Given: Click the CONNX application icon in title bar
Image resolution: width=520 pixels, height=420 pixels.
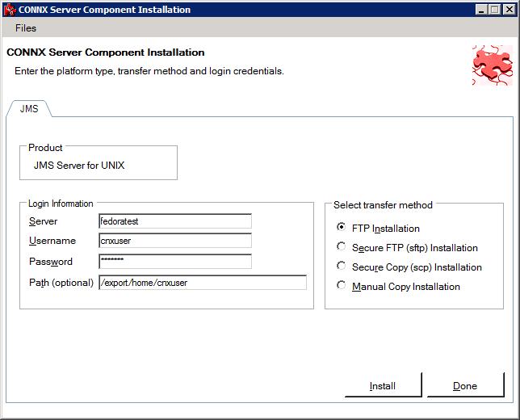Looking at the screenshot, I should tap(10, 10).
